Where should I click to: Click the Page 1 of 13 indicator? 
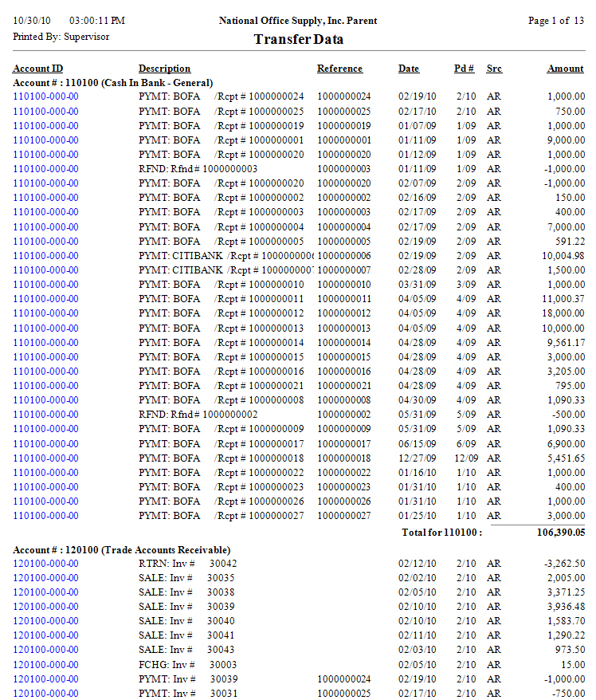(x=555, y=21)
